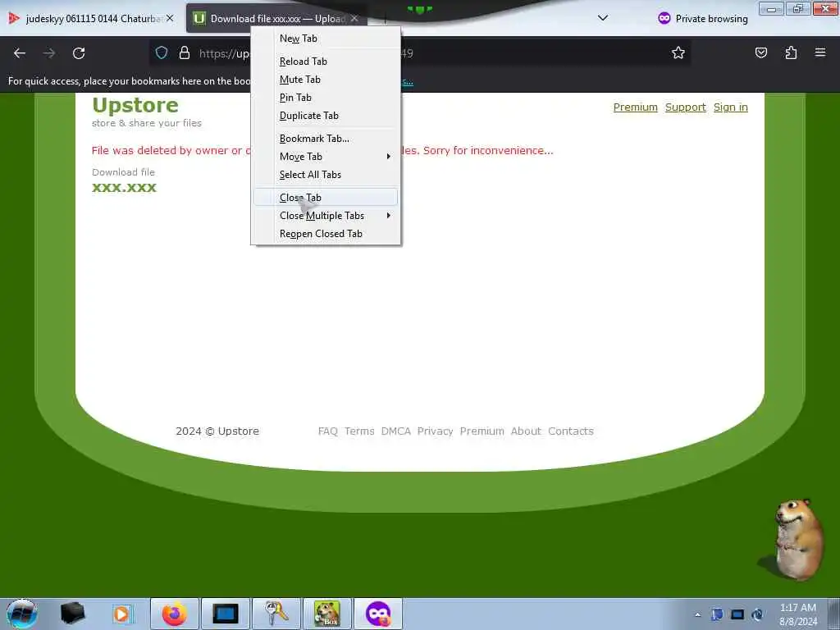Image resolution: width=840 pixels, height=630 pixels.
Task: Open the tracking protection shield icon
Action: tap(162, 52)
